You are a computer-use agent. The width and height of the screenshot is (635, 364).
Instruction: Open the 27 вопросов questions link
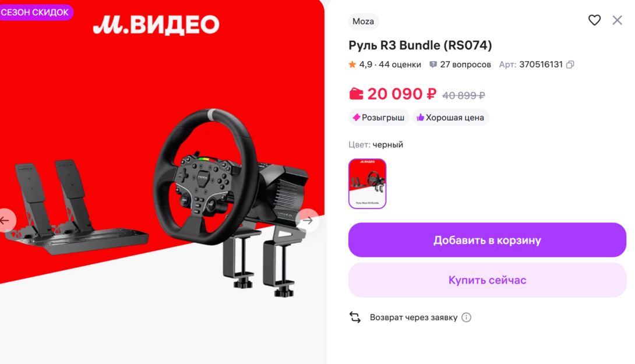point(465,65)
